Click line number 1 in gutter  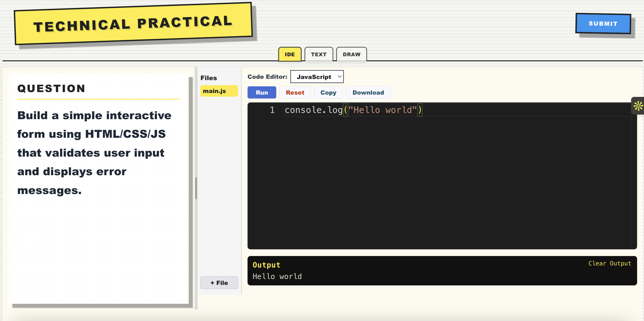tap(272, 110)
